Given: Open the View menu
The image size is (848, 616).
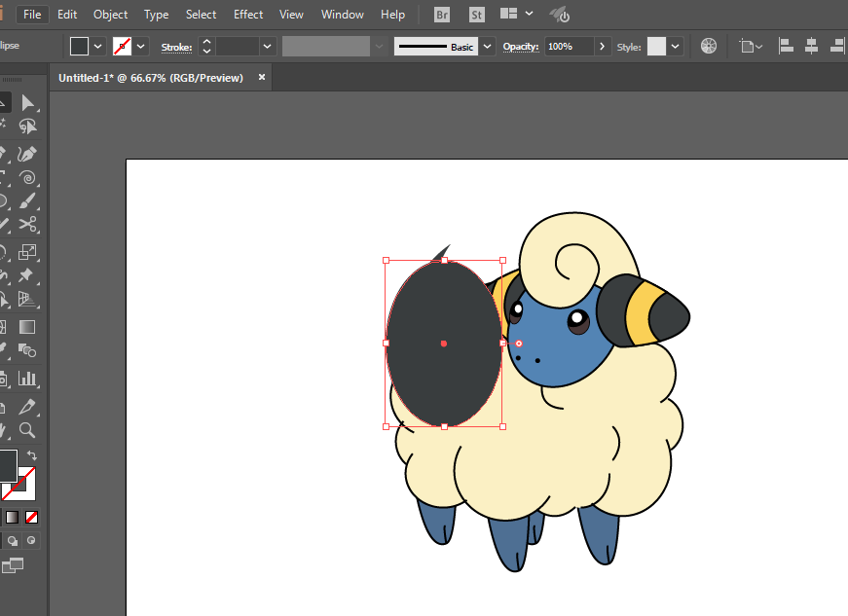Looking at the screenshot, I should [x=291, y=15].
